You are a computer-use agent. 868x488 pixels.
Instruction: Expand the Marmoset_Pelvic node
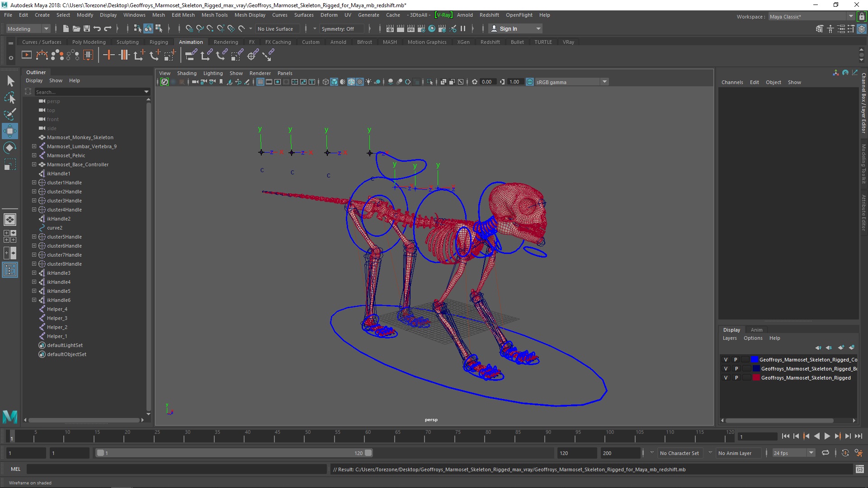point(34,155)
